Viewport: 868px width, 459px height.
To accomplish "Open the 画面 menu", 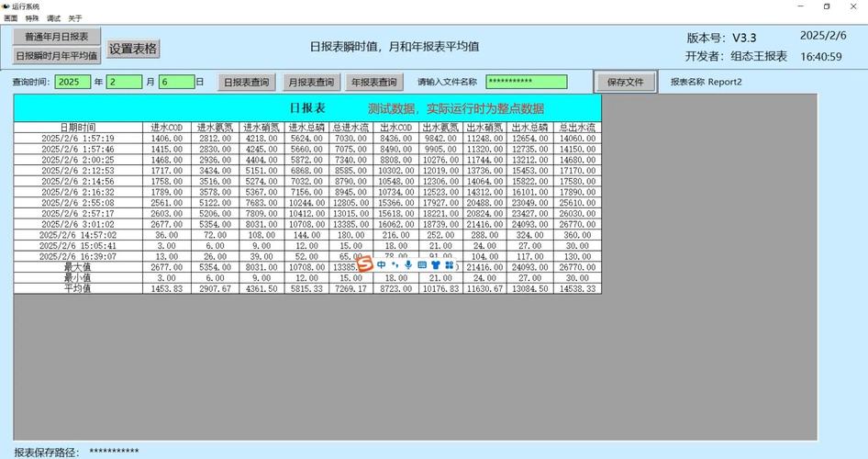I will click(10, 18).
